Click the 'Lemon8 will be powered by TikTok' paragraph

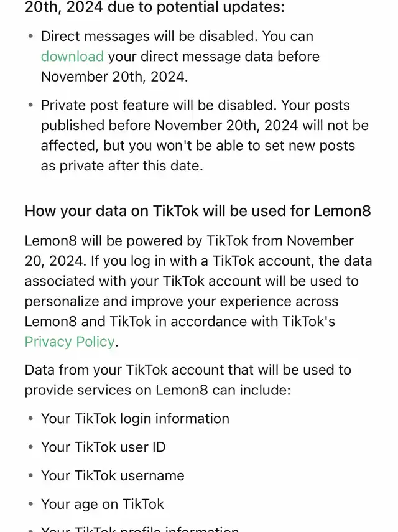point(189,241)
